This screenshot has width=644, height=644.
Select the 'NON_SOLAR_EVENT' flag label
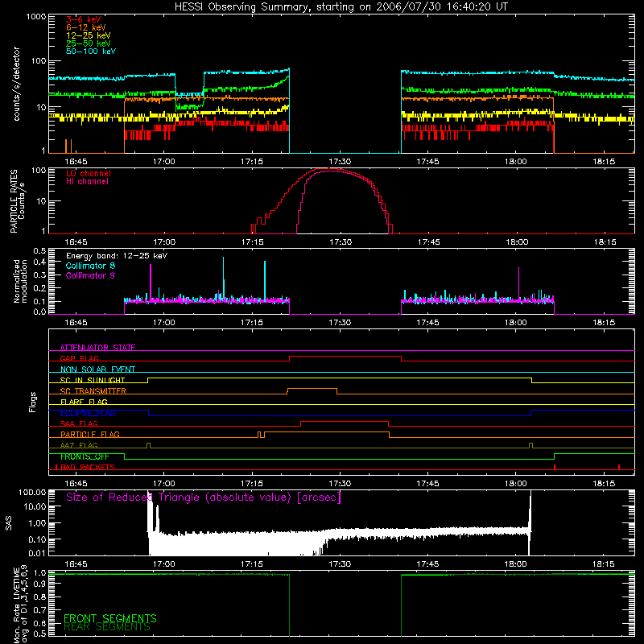[97, 369]
